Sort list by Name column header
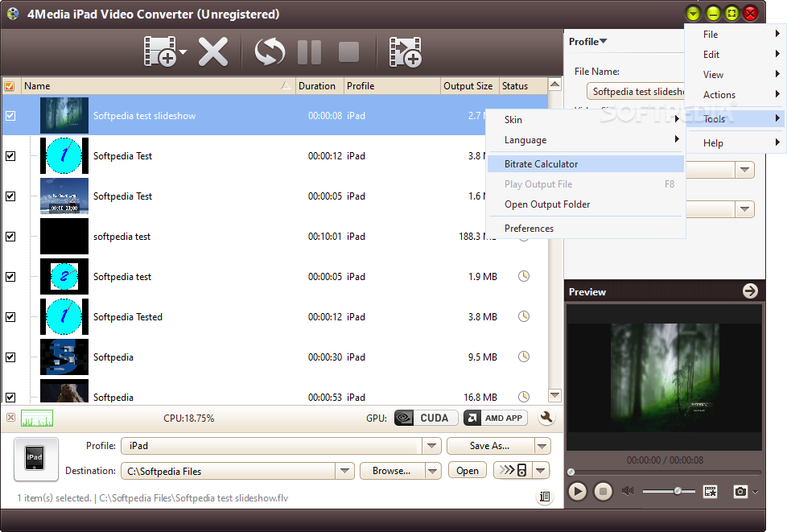787x532 pixels. (x=156, y=86)
